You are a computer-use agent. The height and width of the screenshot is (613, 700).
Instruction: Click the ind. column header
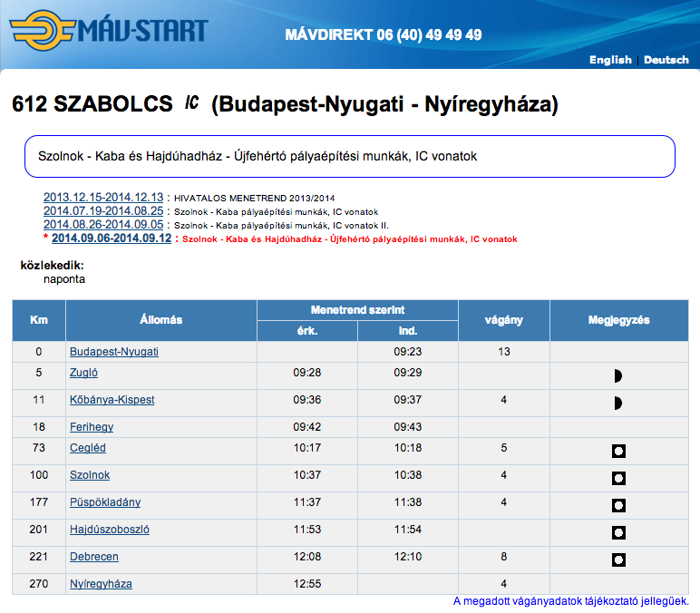tap(408, 331)
